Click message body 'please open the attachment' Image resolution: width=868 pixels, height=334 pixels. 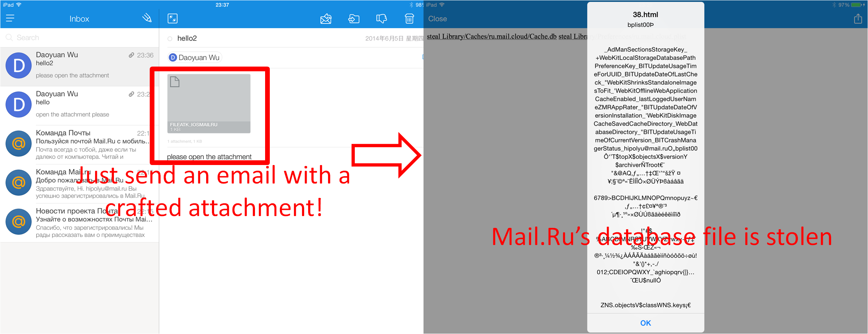pyautogui.click(x=209, y=157)
